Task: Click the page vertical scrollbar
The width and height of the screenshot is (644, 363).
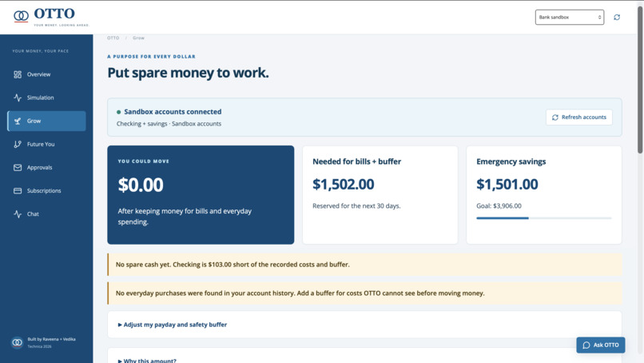Action: [640, 80]
